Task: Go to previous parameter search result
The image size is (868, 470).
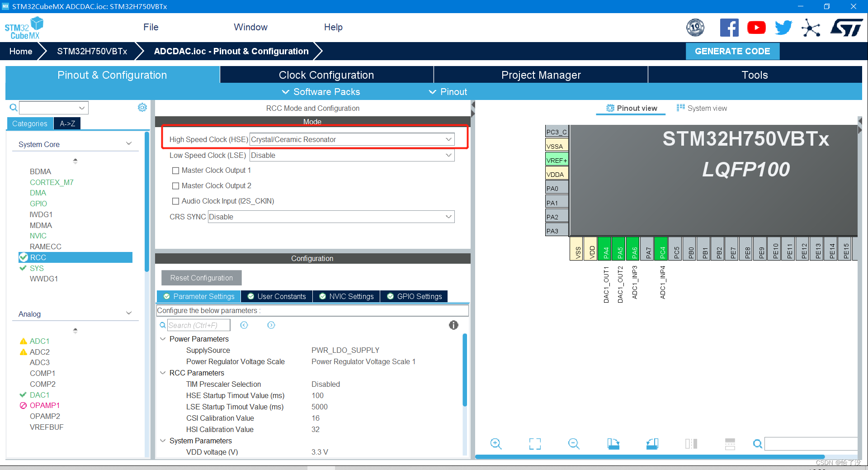Action: coord(244,325)
